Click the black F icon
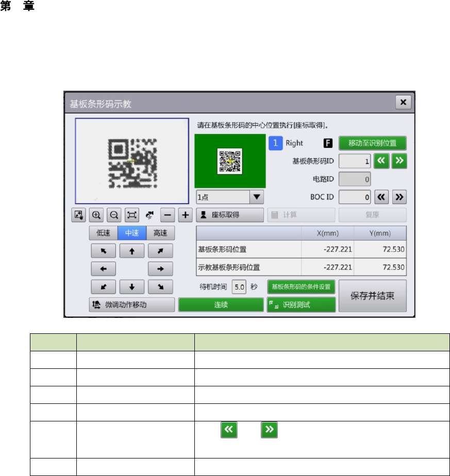The image size is (450, 476). 328,143
